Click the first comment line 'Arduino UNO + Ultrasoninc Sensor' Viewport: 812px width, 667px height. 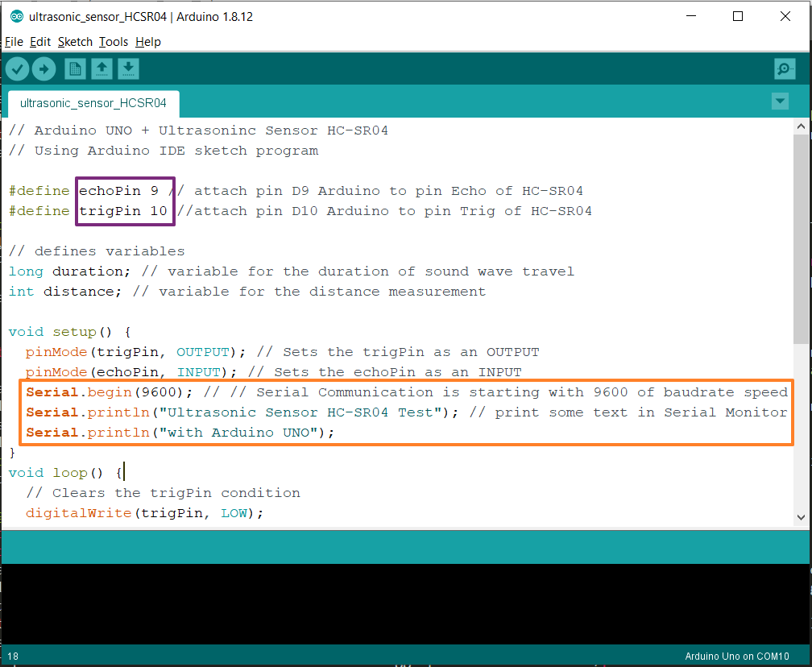point(198,130)
